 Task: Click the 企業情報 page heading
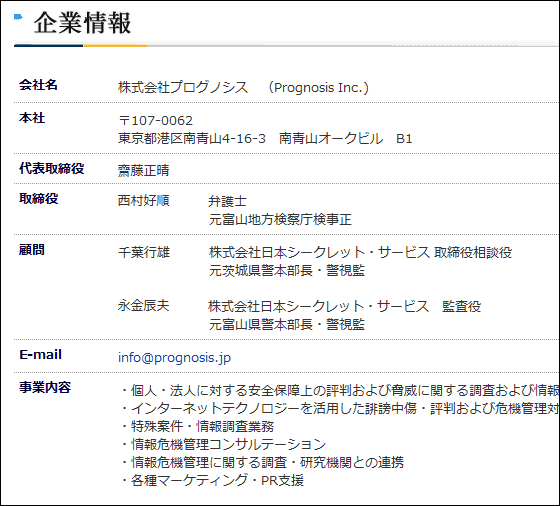(82, 23)
